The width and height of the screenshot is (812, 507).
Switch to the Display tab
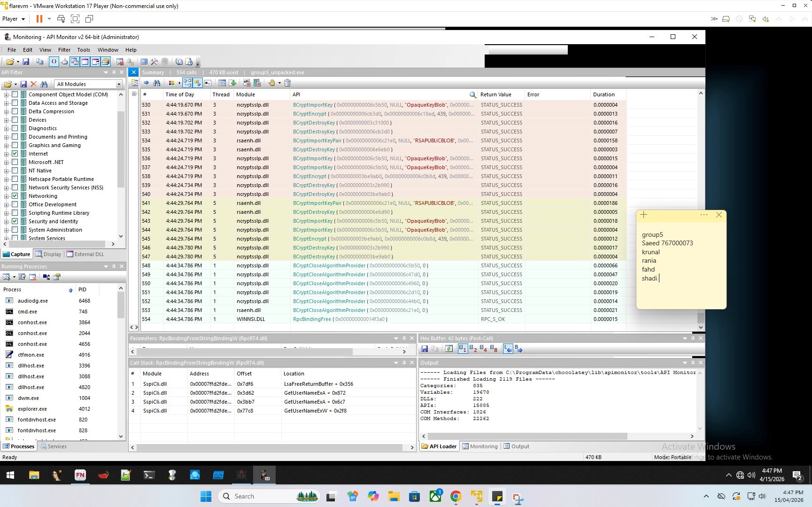[48, 254]
